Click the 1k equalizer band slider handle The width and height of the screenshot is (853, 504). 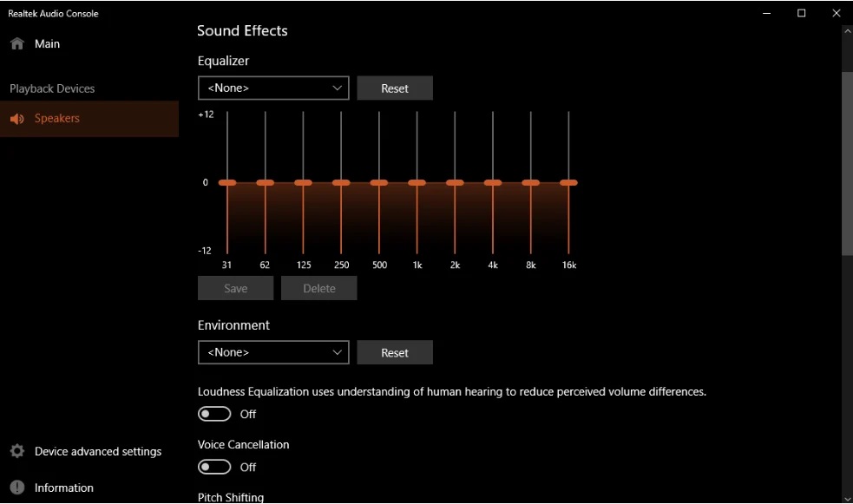[417, 182]
